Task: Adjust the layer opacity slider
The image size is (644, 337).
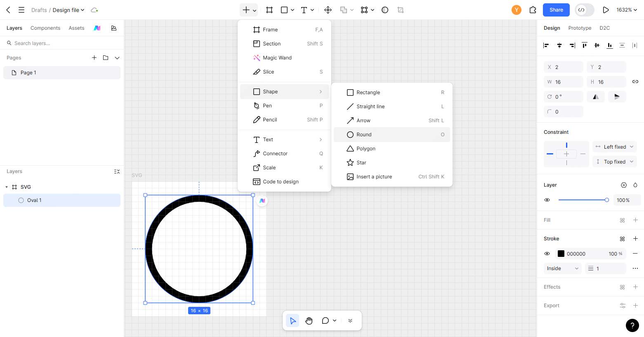Action: (583, 200)
